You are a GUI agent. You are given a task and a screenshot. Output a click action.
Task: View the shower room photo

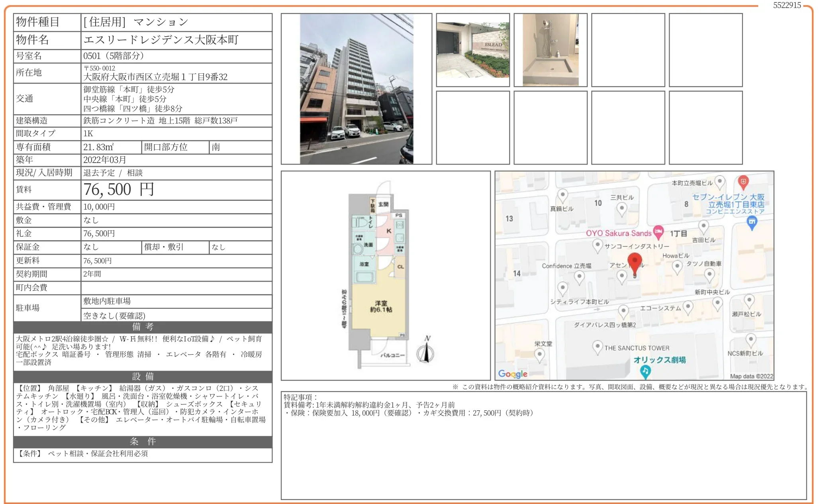pyautogui.click(x=551, y=50)
